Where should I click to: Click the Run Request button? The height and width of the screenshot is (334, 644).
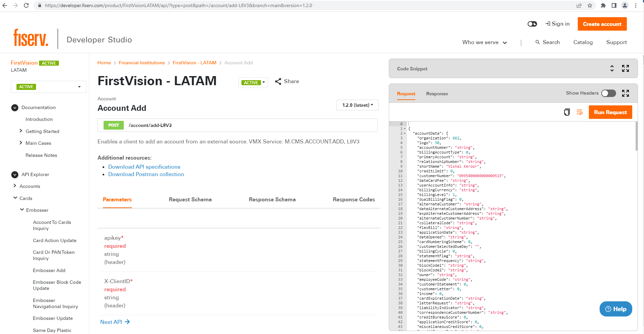click(x=610, y=112)
